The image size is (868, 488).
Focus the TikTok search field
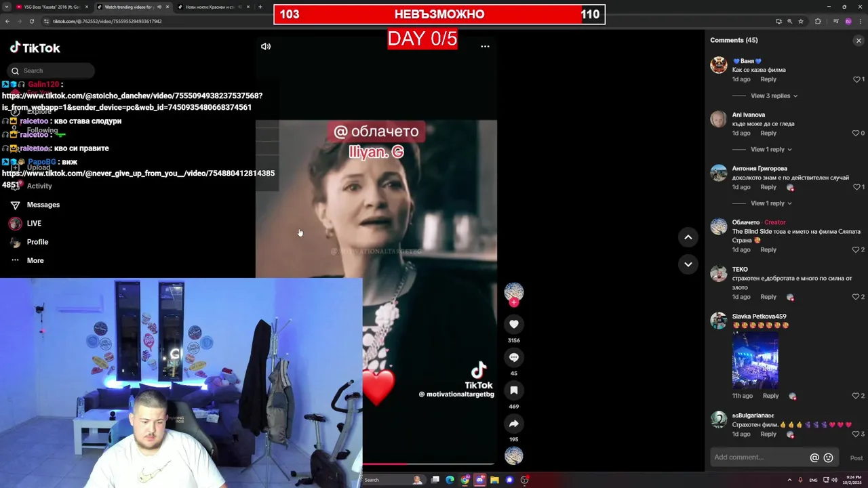(51, 70)
